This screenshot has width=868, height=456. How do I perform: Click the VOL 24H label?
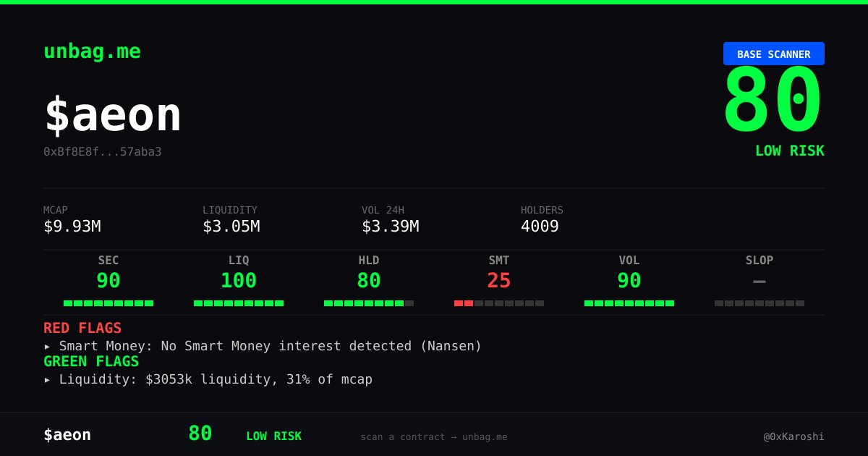click(x=383, y=211)
